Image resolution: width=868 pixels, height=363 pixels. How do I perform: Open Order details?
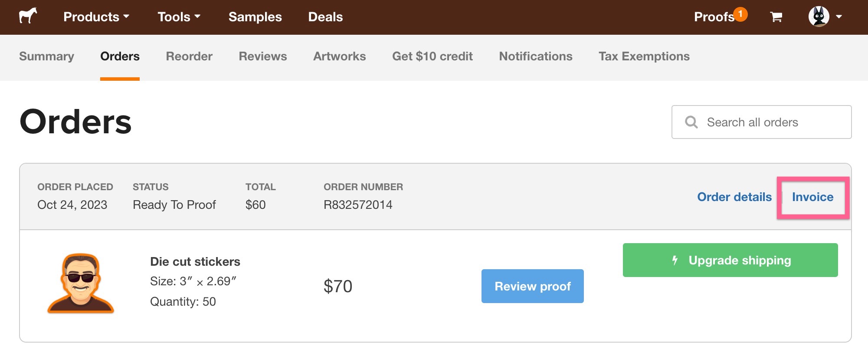click(x=734, y=197)
